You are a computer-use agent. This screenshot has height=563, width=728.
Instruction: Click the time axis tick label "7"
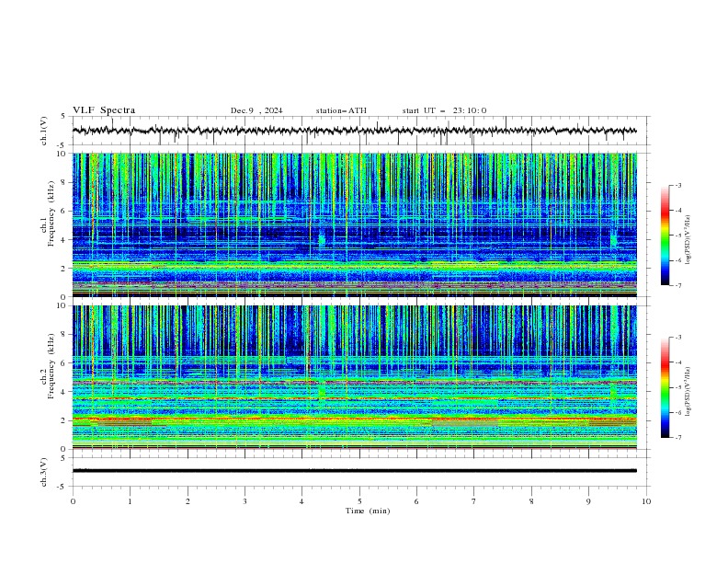click(x=474, y=501)
